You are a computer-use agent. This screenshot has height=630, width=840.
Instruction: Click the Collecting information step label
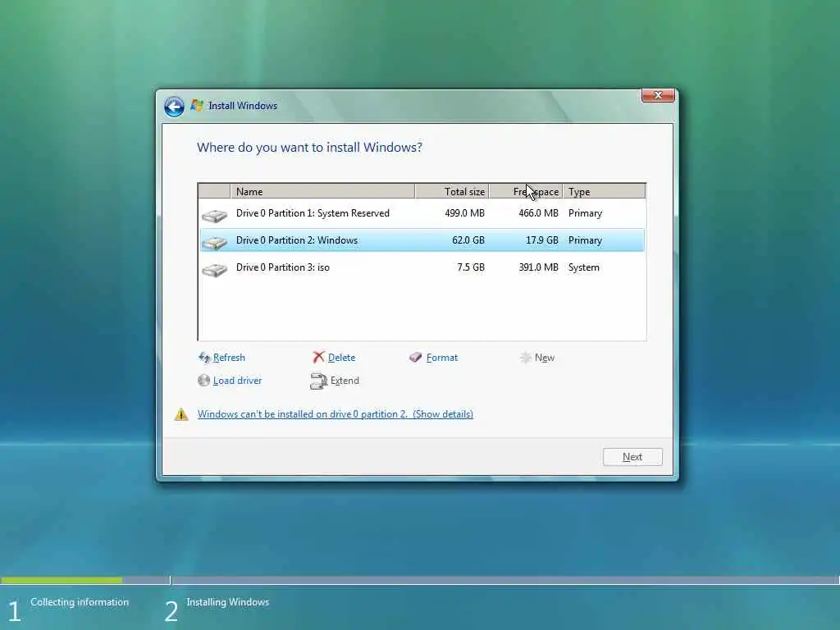[80, 602]
